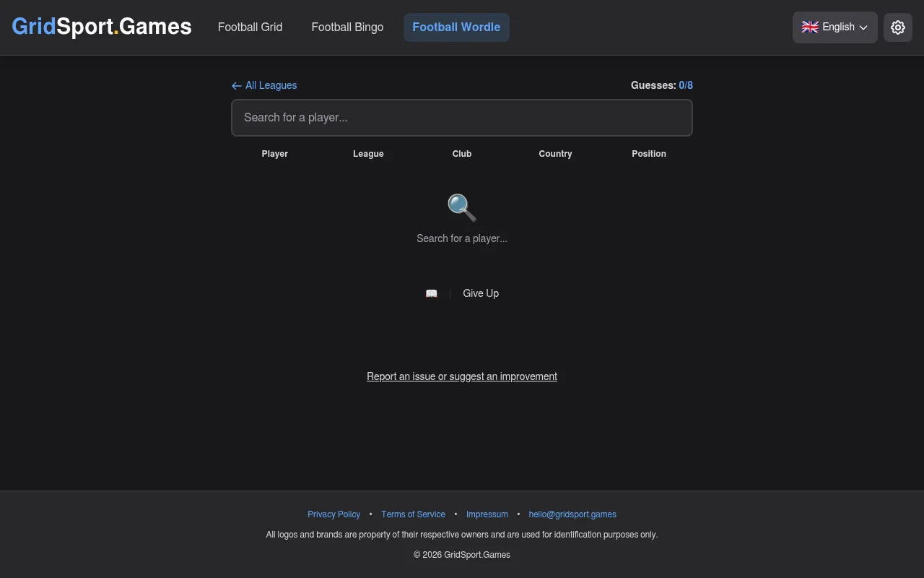The height and width of the screenshot is (578, 924).
Task: Go back to All Leagues
Action: click(264, 85)
